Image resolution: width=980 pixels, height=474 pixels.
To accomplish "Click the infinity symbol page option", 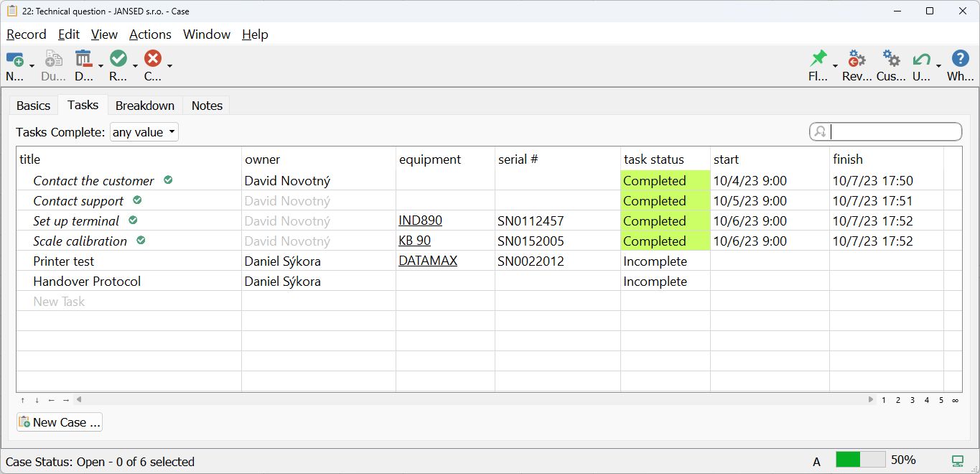I will (x=956, y=400).
